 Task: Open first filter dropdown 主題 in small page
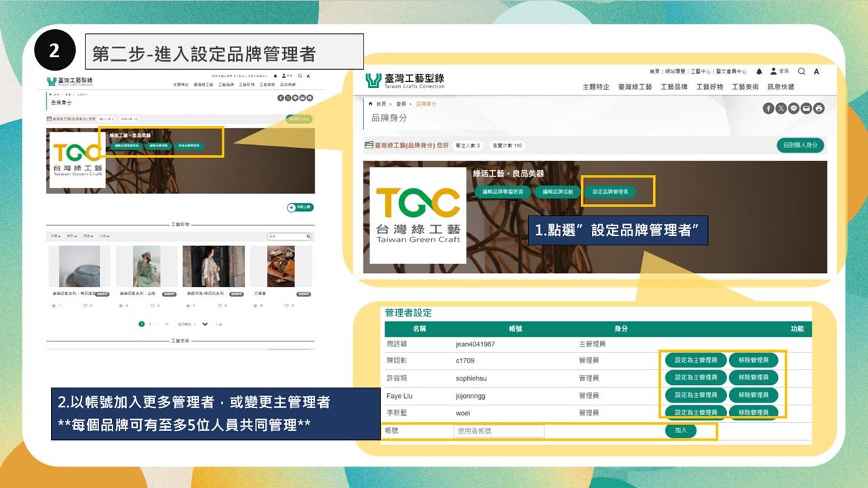[54, 237]
